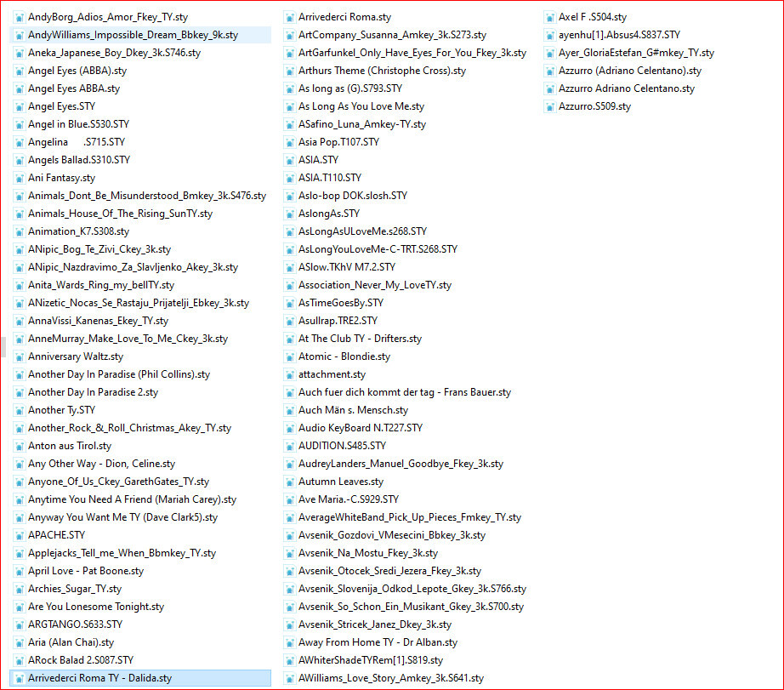Click the icon for Axel F .S504.sty

pos(549,18)
